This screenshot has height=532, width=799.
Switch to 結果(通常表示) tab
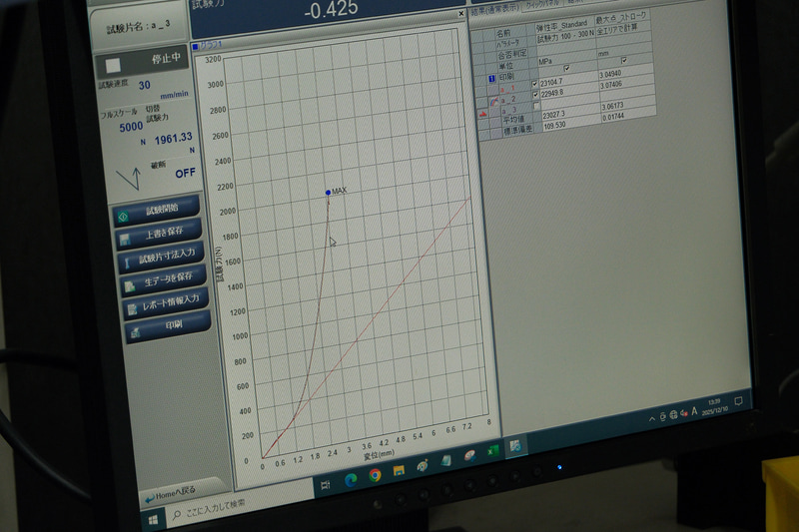pos(494,10)
